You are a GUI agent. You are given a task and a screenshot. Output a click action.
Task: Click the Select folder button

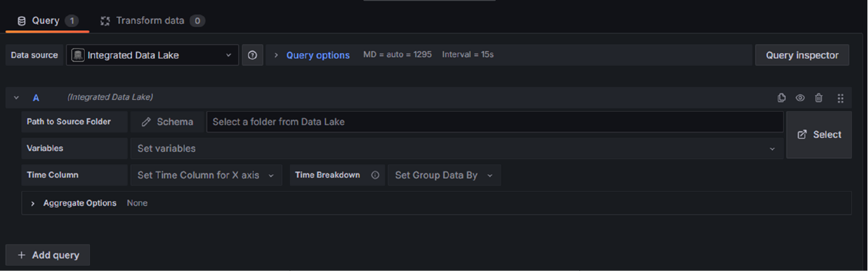point(819,135)
